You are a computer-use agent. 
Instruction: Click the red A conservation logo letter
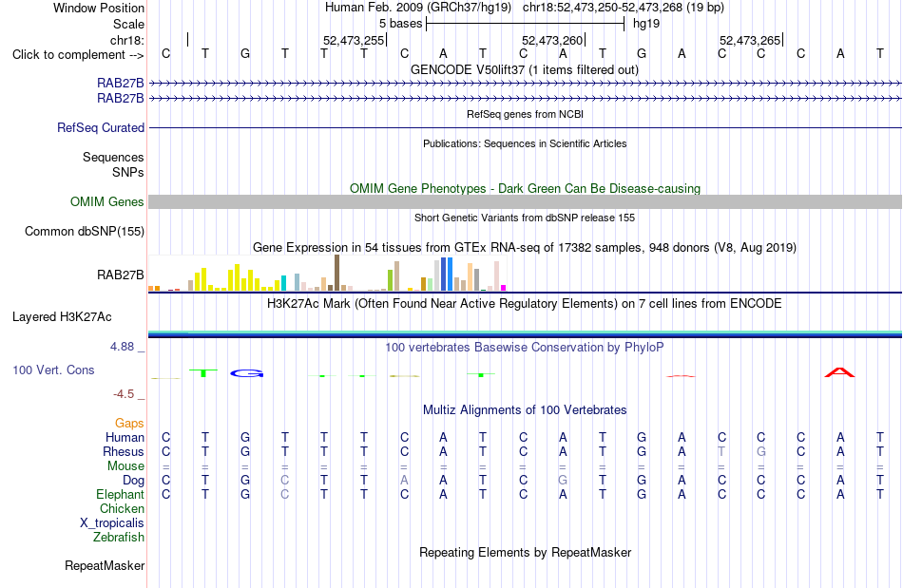point(839,372)
